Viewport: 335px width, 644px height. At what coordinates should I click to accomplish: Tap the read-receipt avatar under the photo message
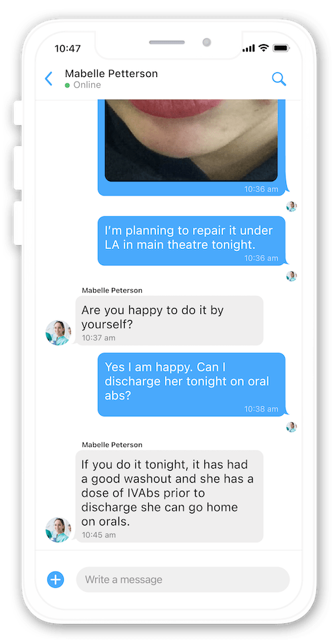(291, 206)
